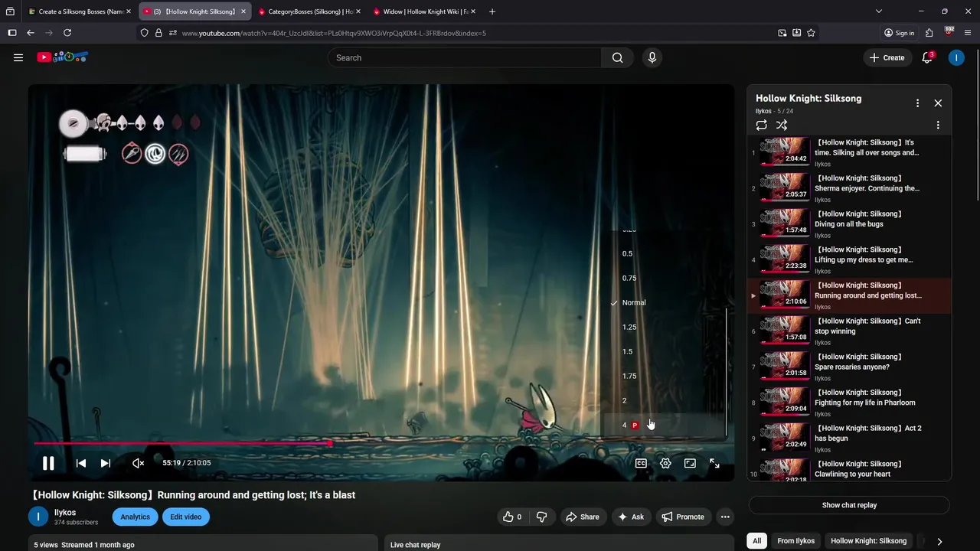The image size is (980, 551).
Task: Open browser tab list dropdown chevron
Action: click(879, 11)
